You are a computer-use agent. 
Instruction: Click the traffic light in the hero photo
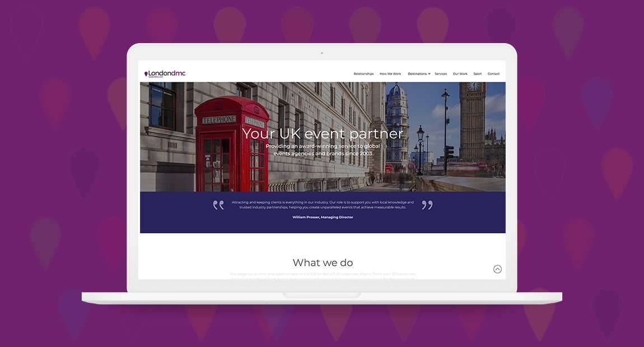450,152
